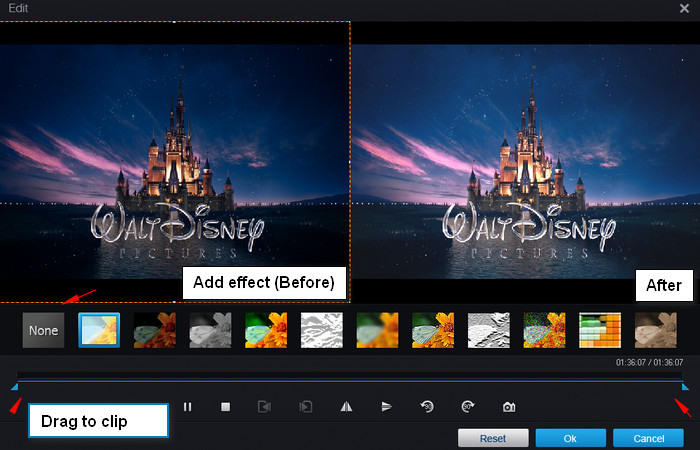This screenshot has height=450, width=700.
Task: Take a snapshot with camera icon
Action: coord(509,407)
